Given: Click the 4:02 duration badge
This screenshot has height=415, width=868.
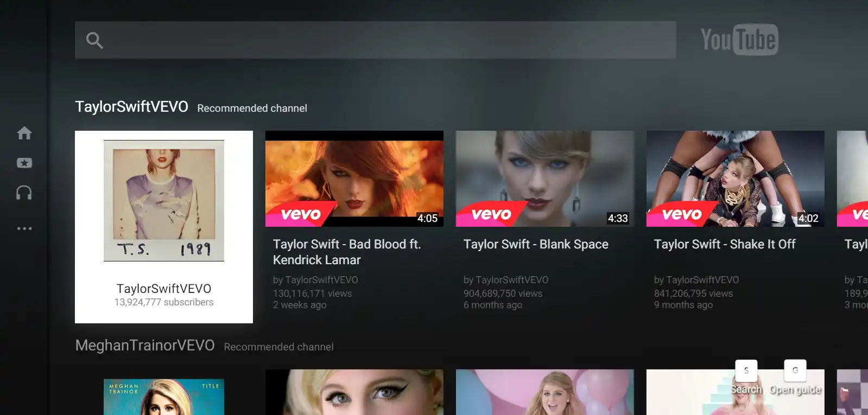Looking at the screenshot, I should (x=808, y=218).
